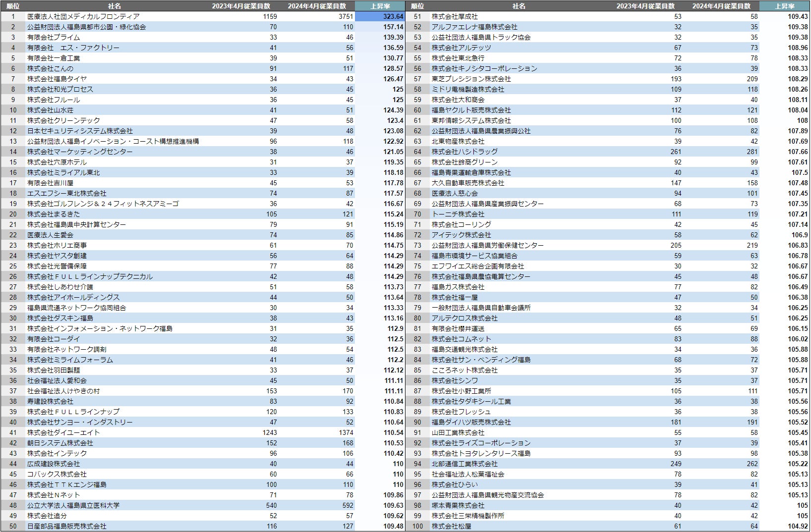Select the company name 株式会社まるきた
This screenshot has height=532, width=811.
click(54, 214)
